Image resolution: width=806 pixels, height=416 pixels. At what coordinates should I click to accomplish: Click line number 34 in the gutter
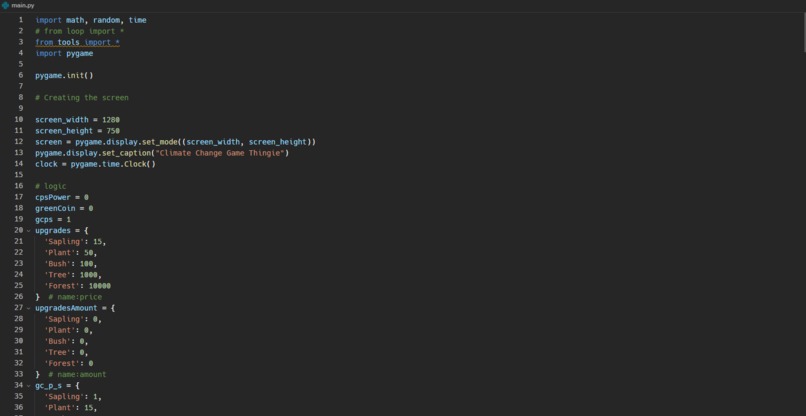click(19, 386)
